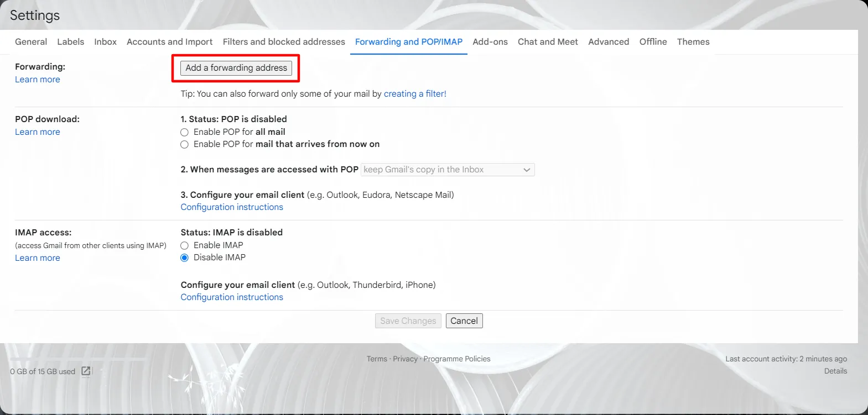Open the Inbox settings tab
The width and height of the screenshot is (868, 415).
click(105, 41)
